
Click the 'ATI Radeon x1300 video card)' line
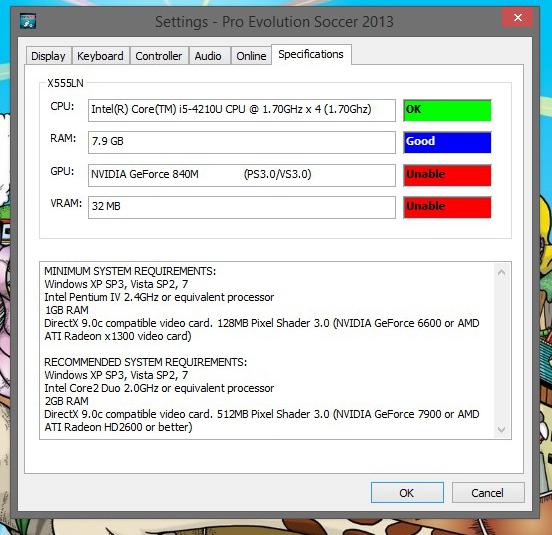[x=118, y=336]
